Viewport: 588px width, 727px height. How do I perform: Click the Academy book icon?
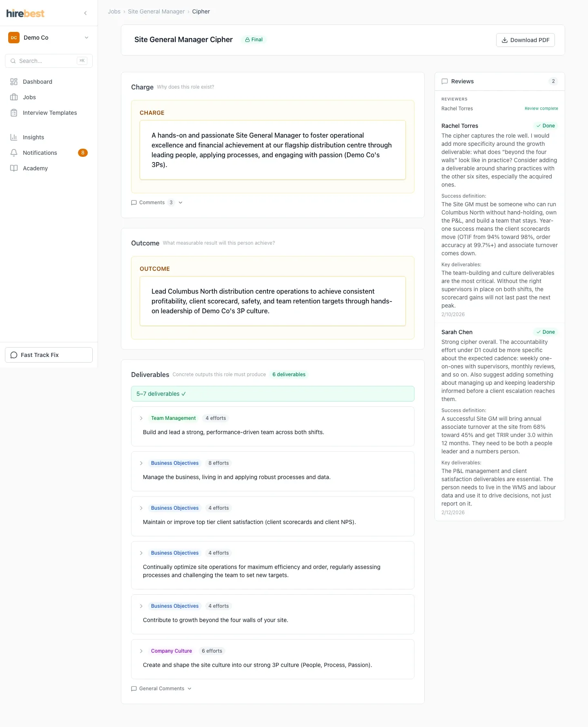[14, 168]
